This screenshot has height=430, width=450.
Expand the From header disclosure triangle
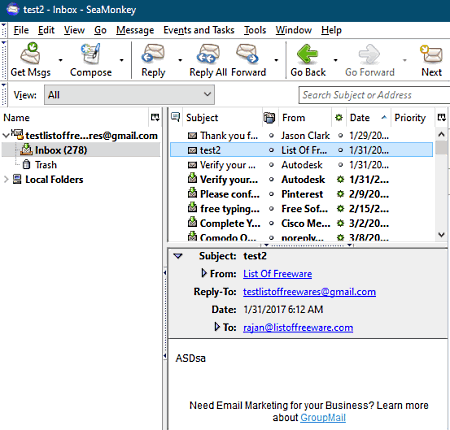click(x=204, y=273)
